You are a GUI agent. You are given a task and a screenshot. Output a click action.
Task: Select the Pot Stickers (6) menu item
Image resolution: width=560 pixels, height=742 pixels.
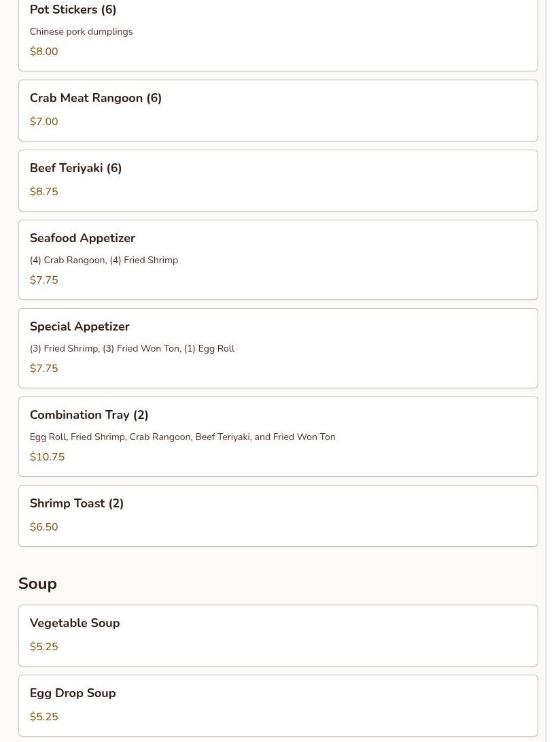[x=278, y=33]
